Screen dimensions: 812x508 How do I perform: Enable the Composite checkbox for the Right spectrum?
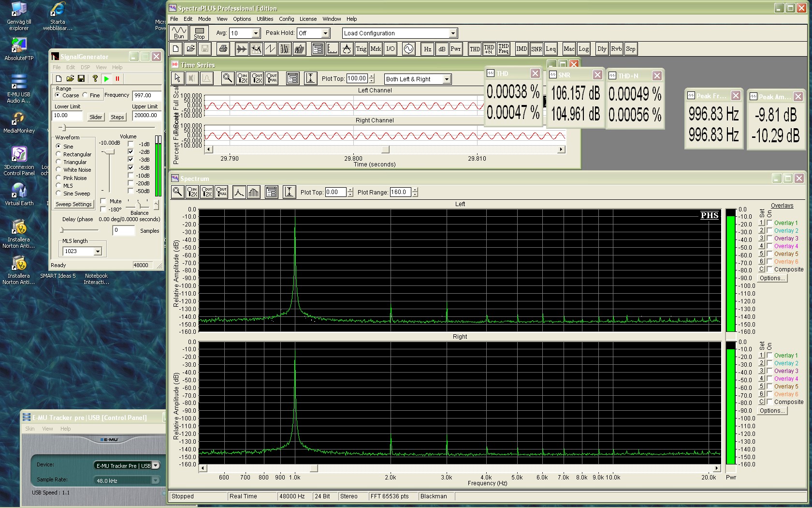[769, 402]
